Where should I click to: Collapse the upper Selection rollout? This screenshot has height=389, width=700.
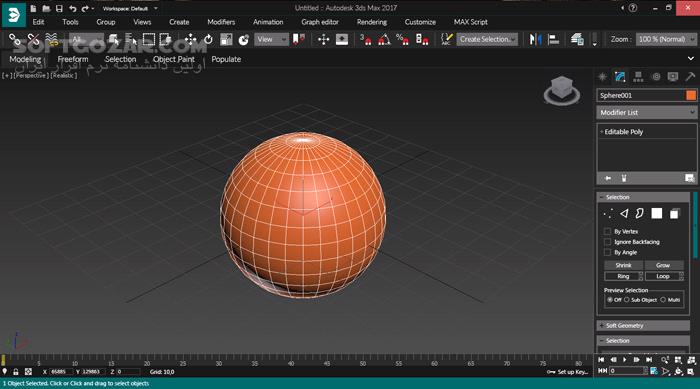tap(643, 197)
